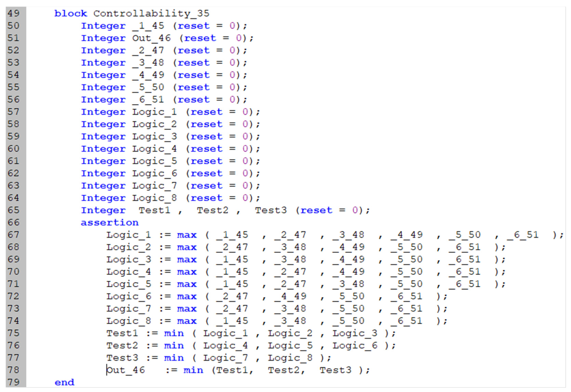
Task: Click the 'block' keyword on line 49
Action: click(70, 14)
